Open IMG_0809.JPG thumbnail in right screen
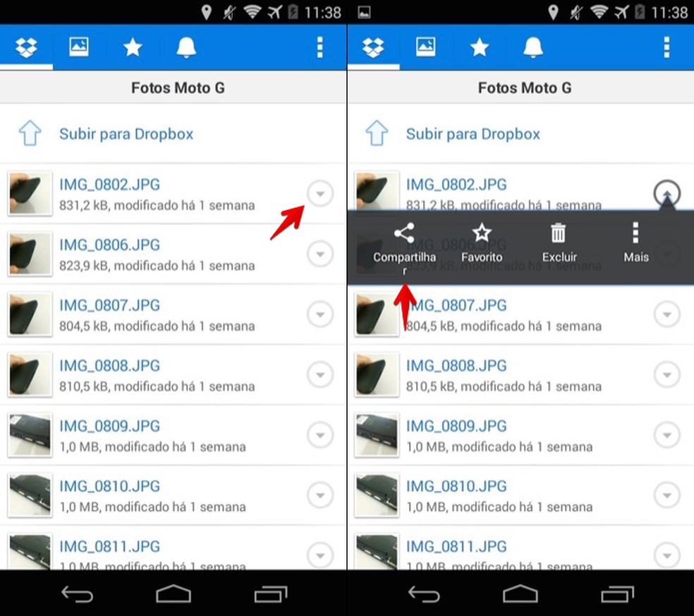694x616 pixels. [377, 435]
